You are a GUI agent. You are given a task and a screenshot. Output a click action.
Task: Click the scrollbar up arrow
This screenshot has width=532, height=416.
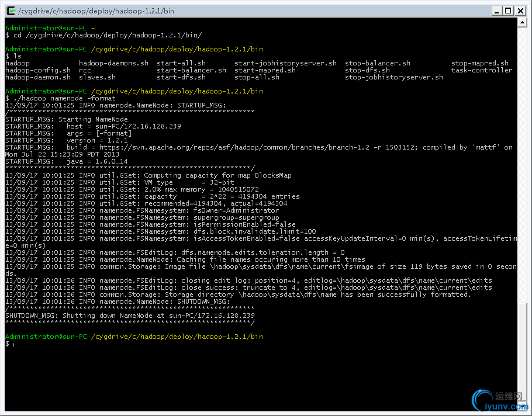coord(522,23)
